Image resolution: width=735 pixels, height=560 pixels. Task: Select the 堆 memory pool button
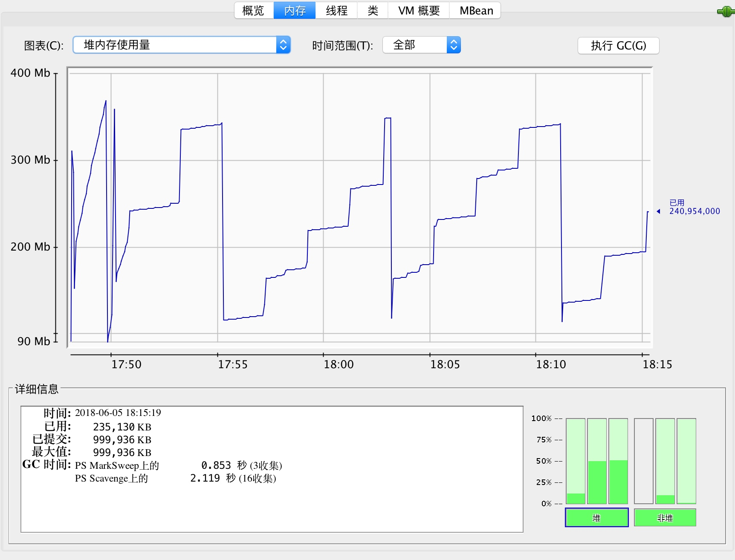click(597, 518)
